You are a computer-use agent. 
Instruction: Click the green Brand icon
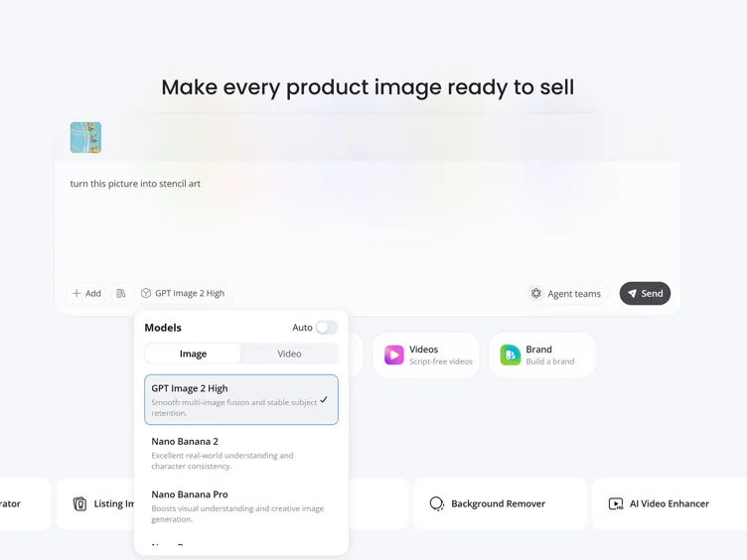coord(511,355)
